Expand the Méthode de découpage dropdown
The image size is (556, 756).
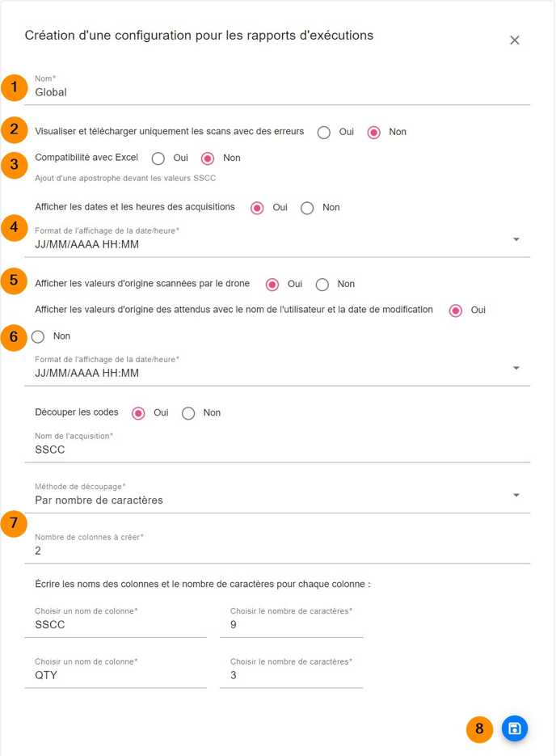click(x=516, y=496)
